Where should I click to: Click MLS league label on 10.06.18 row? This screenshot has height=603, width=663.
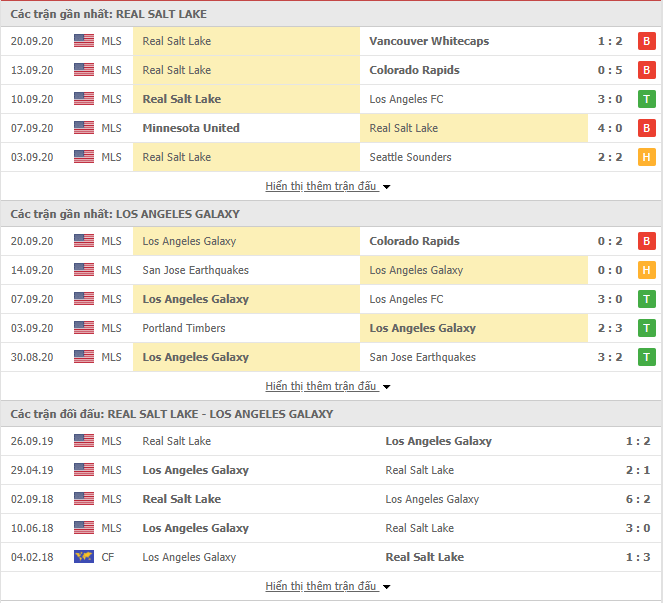point(111,528)
